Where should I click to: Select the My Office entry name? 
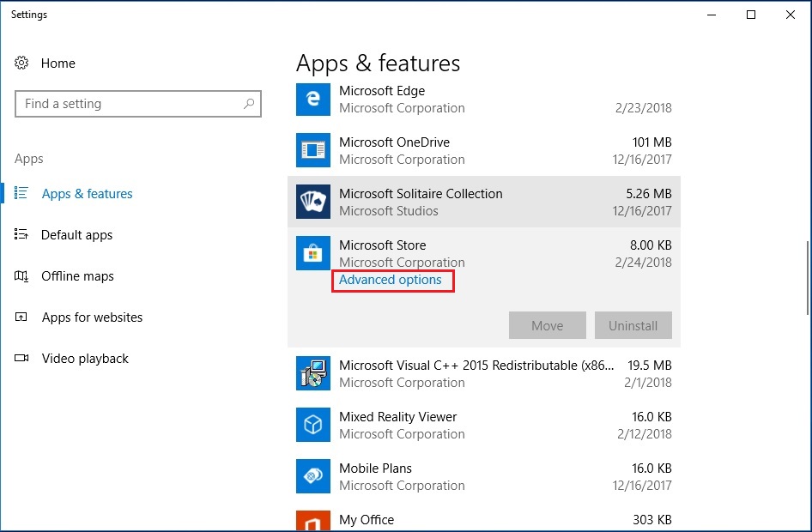(x=367, y=520)
